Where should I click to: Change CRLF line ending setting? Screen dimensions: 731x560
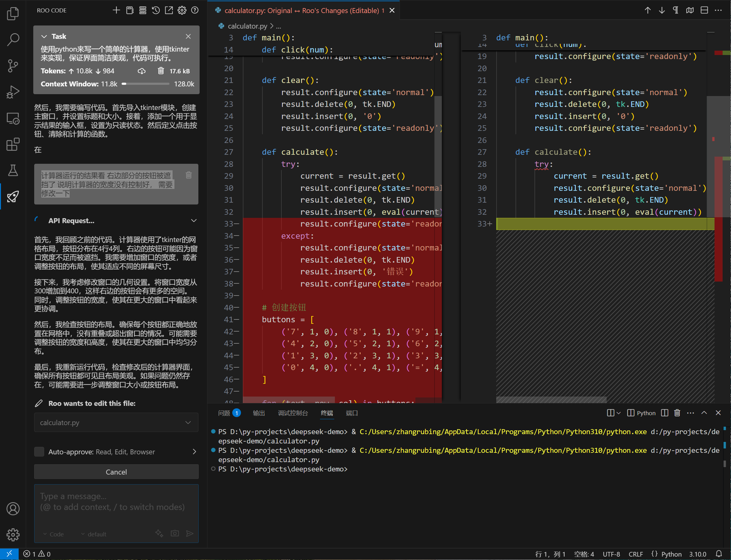pyautogui.click(x=636, y=554)
